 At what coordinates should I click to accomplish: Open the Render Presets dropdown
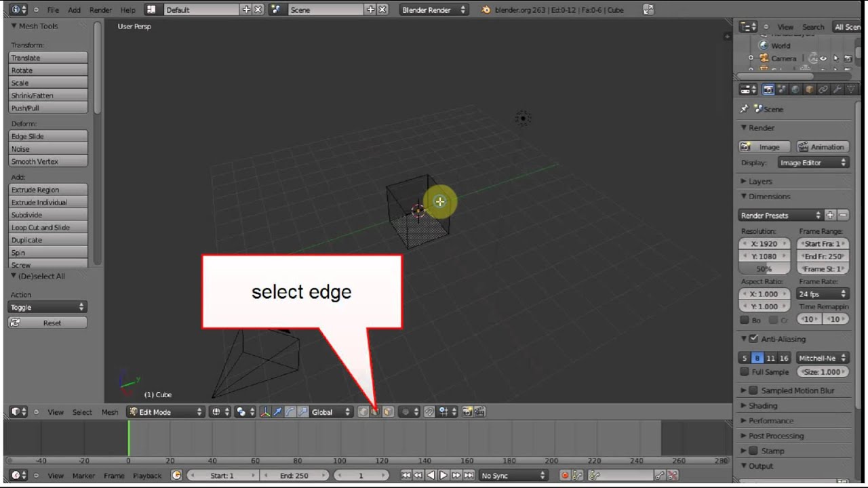tap(780, 216)
